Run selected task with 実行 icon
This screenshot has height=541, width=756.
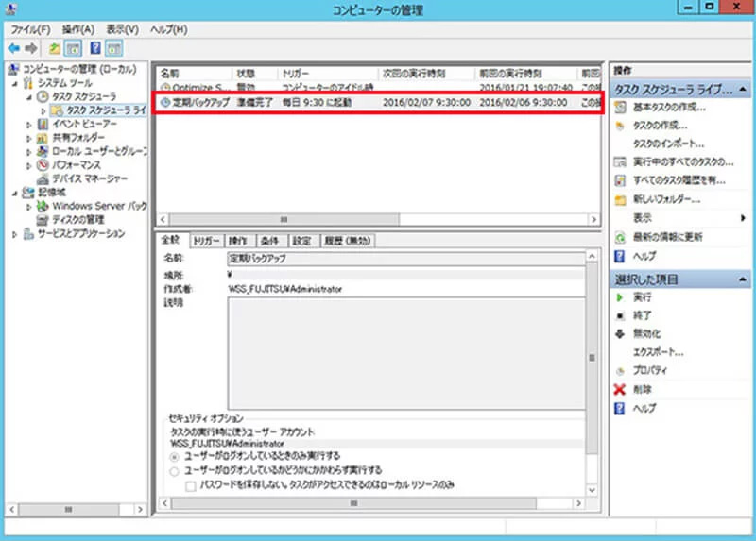pyautogui.click(x=619, y=297)
